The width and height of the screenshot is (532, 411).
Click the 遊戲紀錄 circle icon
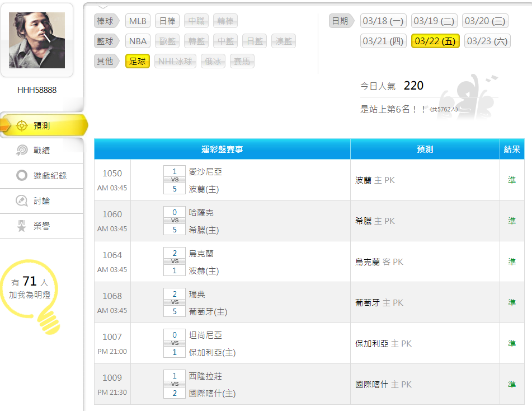(x=22, y=175)
